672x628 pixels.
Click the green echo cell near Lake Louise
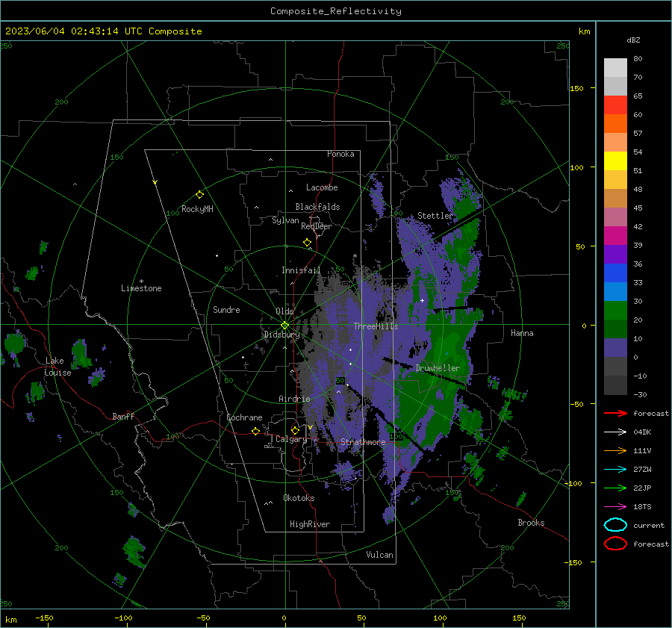pyautogui.click(x=80, y=353)
